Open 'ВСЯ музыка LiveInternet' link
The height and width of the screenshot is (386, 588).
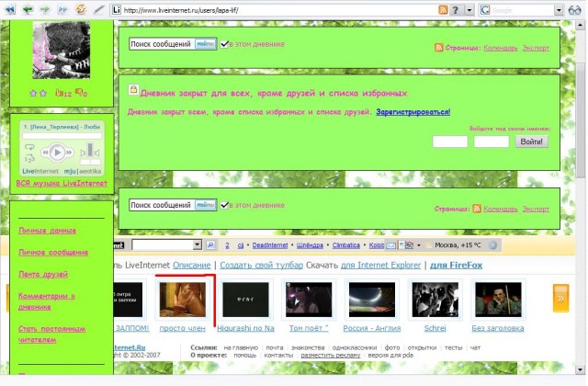coord(62,184)
